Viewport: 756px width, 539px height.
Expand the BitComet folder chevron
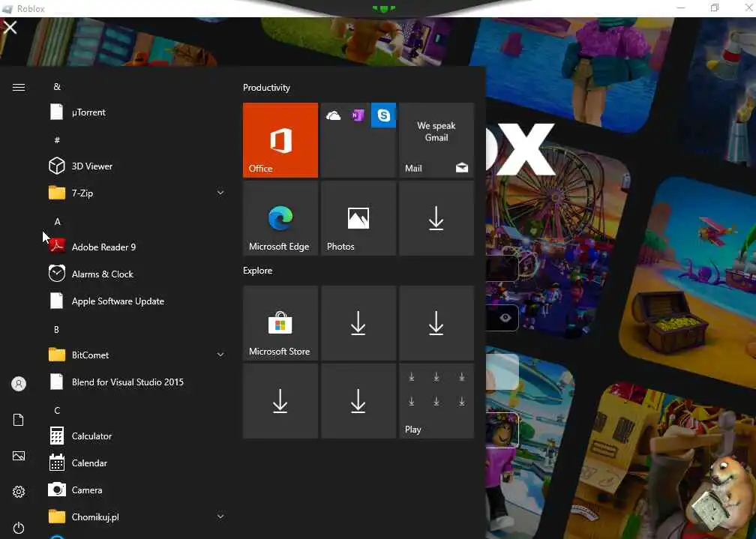(x=220, y=355)
